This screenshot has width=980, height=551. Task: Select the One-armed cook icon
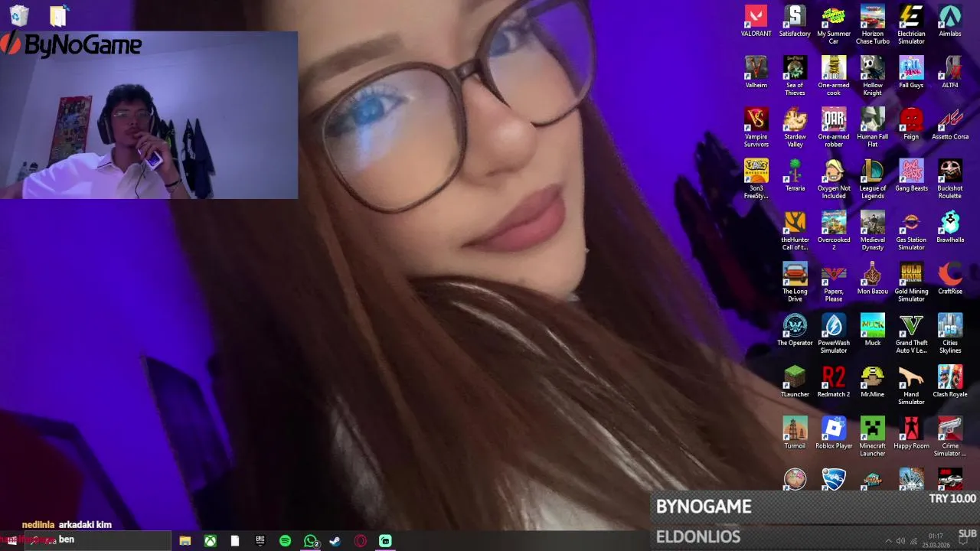(834, 76)
